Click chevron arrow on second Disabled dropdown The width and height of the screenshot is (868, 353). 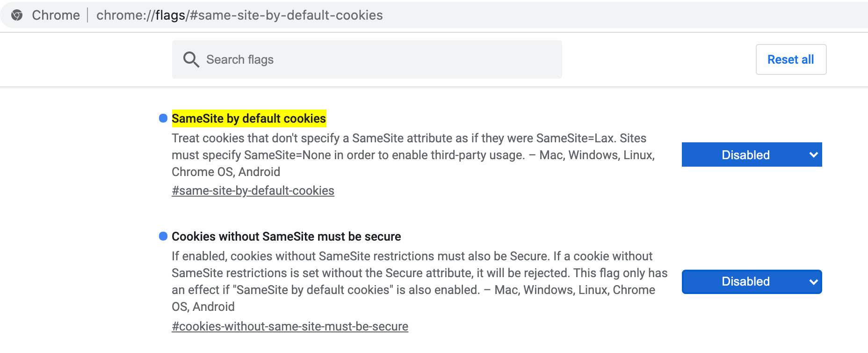coord(813,282)
